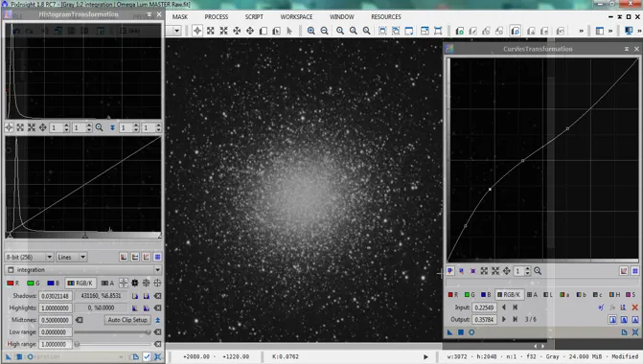Reset the Shadows clipping value
643x364 pixels.
[x=157, y=296]
